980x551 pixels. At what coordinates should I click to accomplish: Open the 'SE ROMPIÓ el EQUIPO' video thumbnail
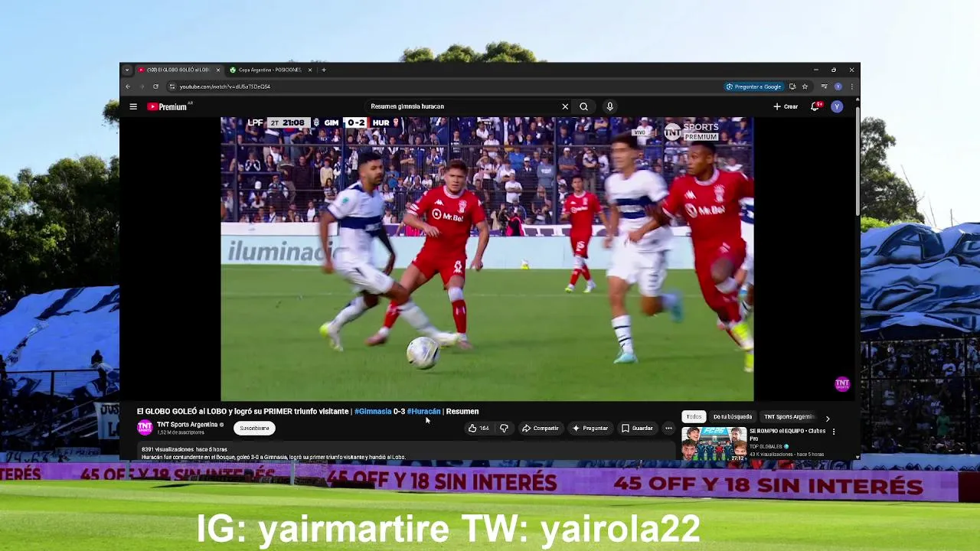[x=714, y=444]
